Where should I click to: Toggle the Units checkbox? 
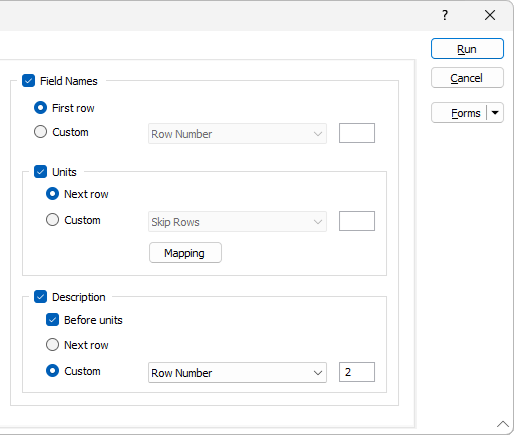(40, 172)
